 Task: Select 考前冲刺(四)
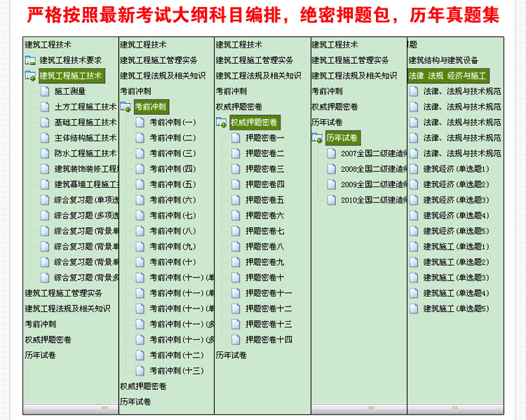coord(173,169)
